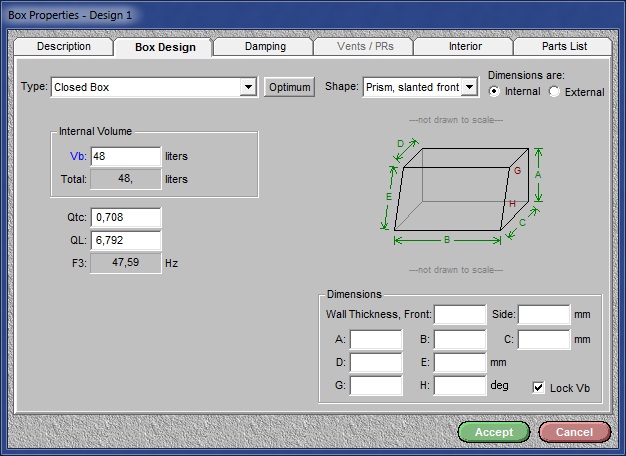Click the Vb volume input field
626x456 pixels.
pos(125,157)
